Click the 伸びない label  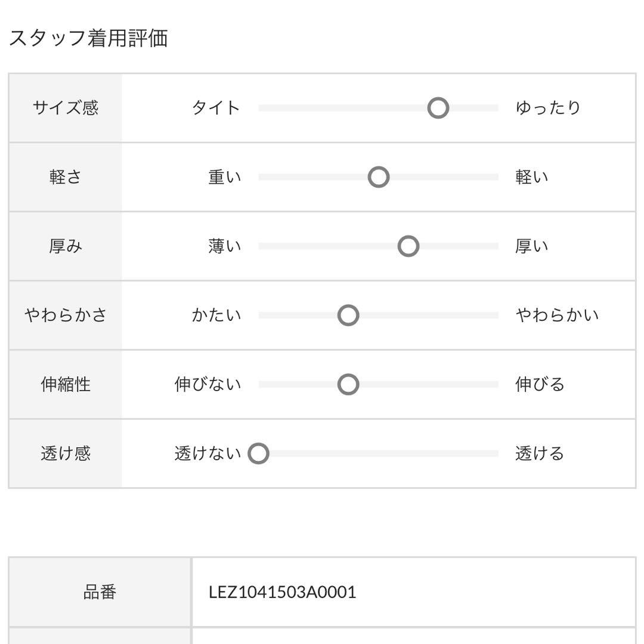coord(208,384)
